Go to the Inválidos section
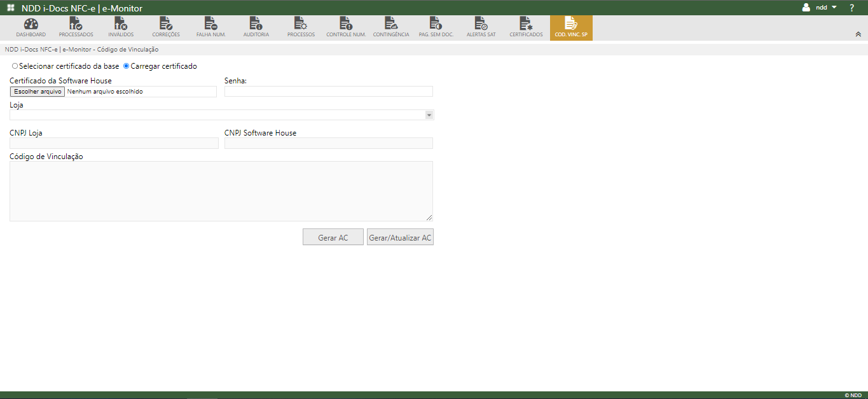Image resolution: width=868 pixels, height=399 pixels. point(121,28)
